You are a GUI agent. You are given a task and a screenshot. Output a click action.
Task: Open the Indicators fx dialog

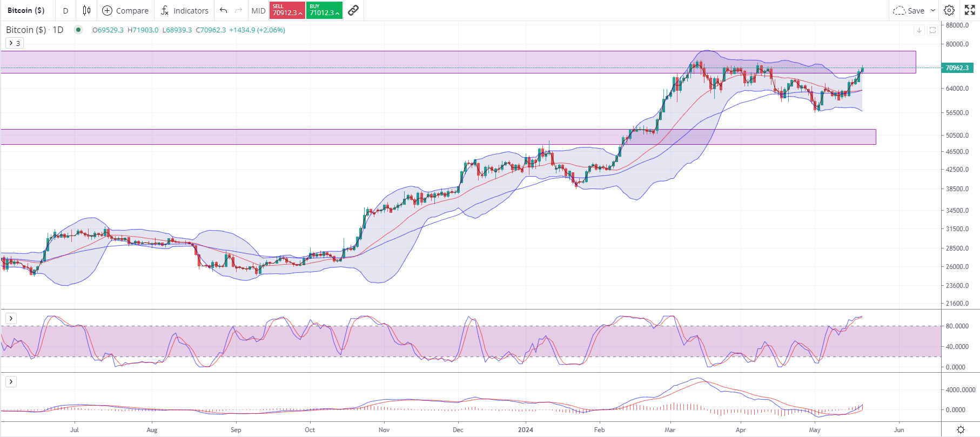[x=185, y=10]
